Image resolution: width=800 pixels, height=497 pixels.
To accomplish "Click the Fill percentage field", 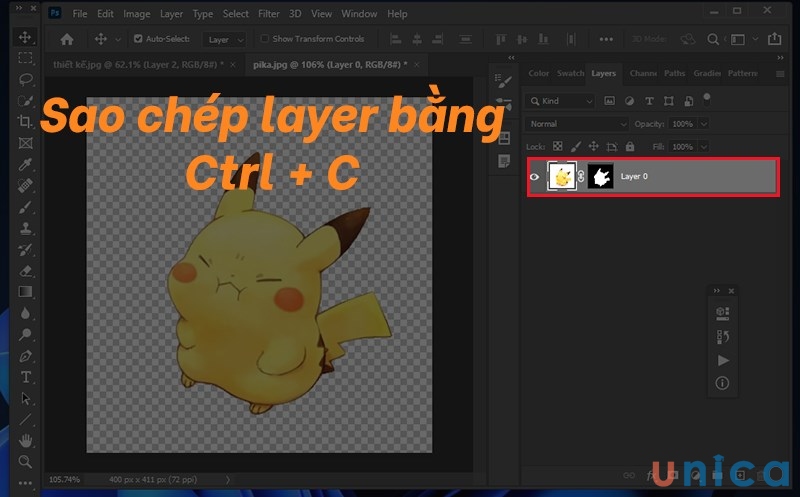I will 681,146.
